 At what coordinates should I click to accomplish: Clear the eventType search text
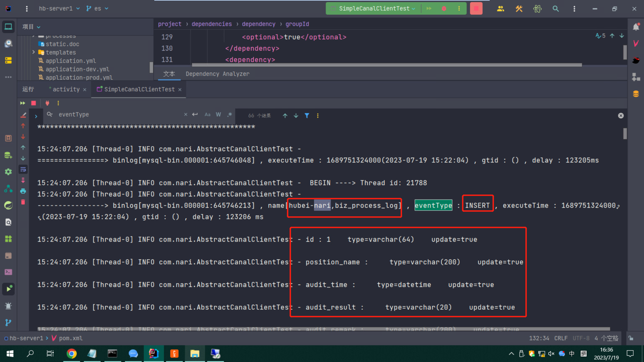tap(185, 115)
